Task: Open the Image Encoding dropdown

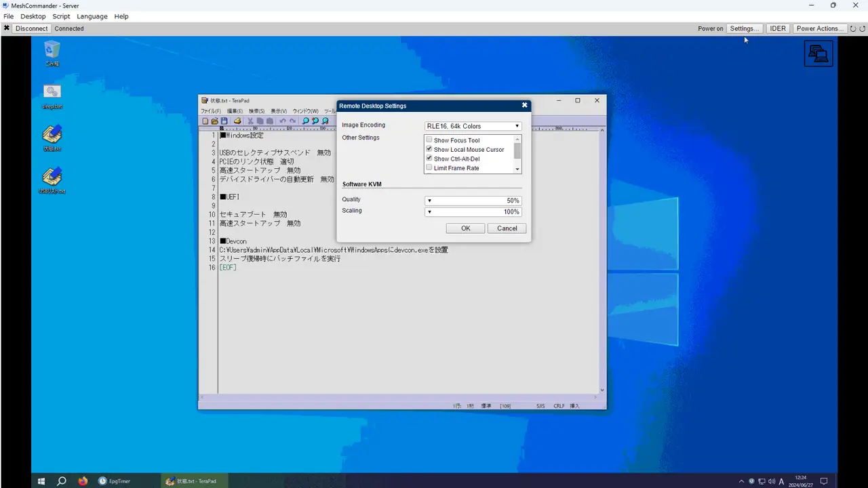Action: tap(473, 126)
